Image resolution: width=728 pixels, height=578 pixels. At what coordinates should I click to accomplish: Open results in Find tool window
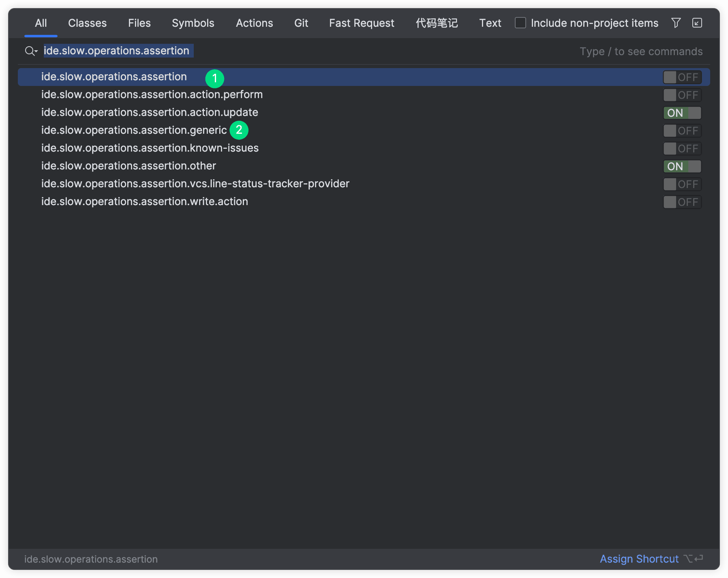pos(697,23)
